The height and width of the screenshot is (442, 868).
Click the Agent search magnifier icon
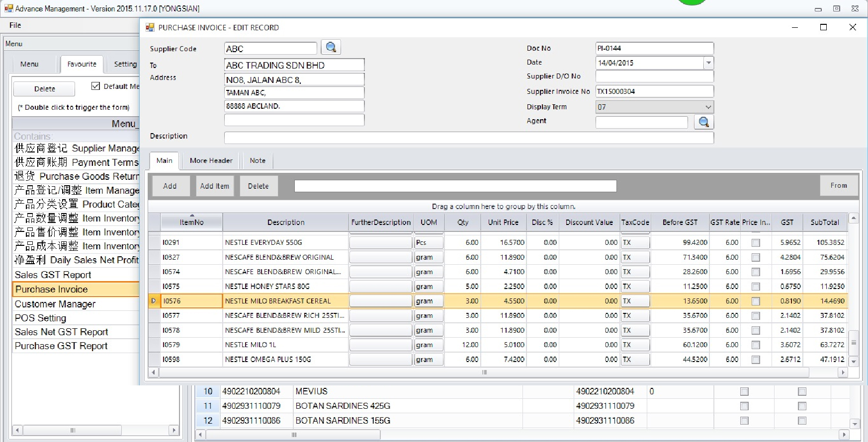coord(703,122)
